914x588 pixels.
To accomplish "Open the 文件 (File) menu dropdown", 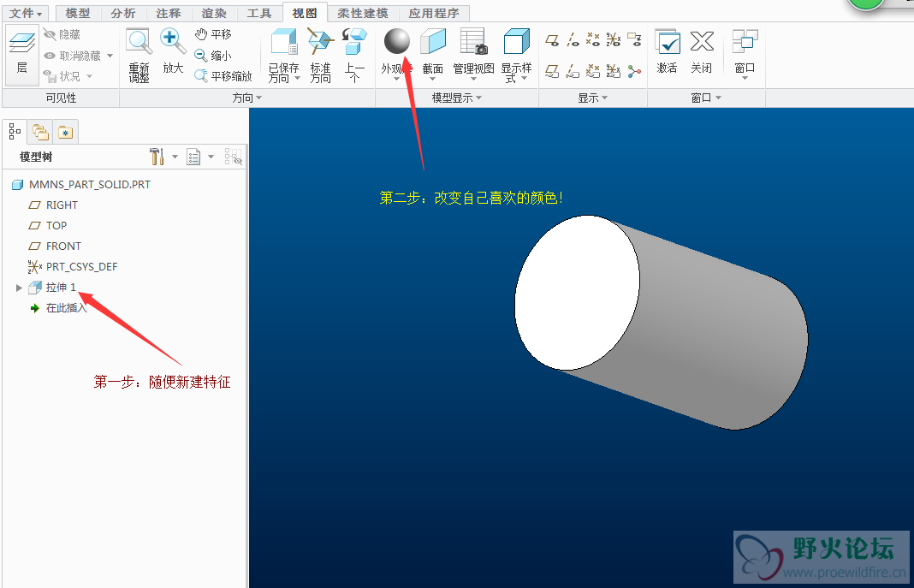I will coord(26,13).
